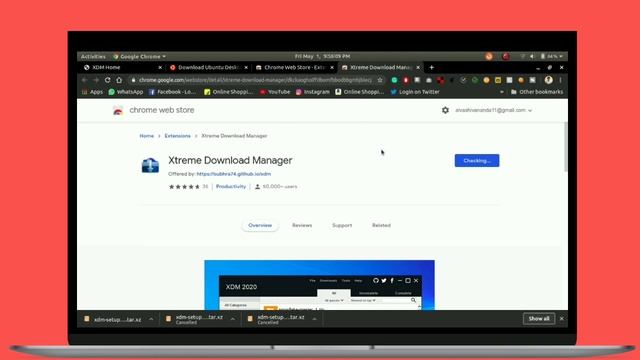Select the Overview tab
Screen dimensions: 640x360
point(260,225)
